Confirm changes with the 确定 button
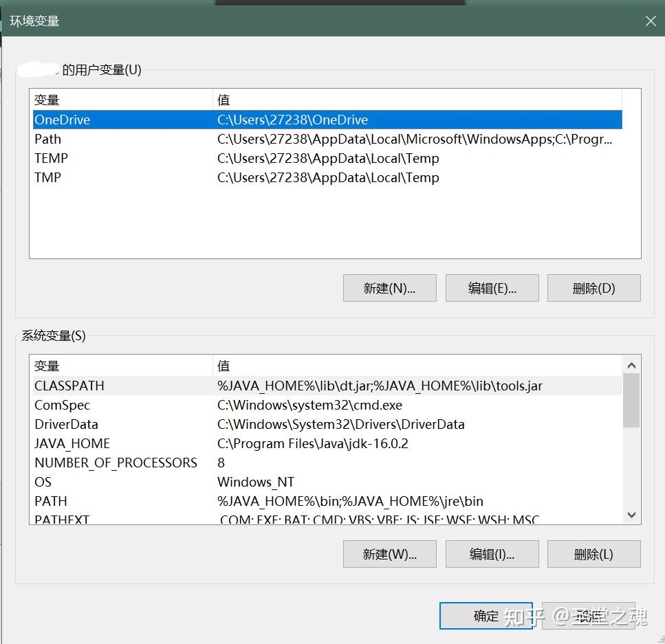 (x=486, y=617)
